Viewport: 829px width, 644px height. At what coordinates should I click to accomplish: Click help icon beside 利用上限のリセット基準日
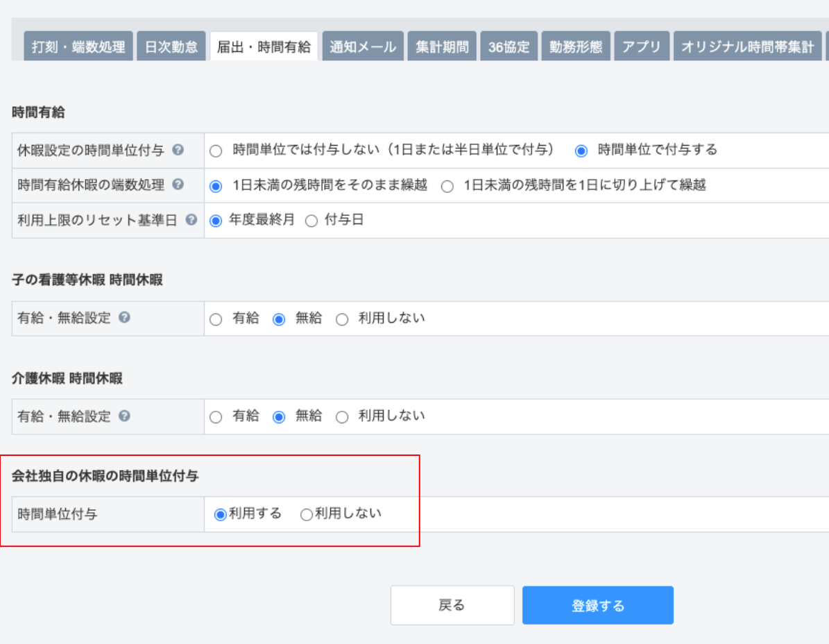(191, 220)
